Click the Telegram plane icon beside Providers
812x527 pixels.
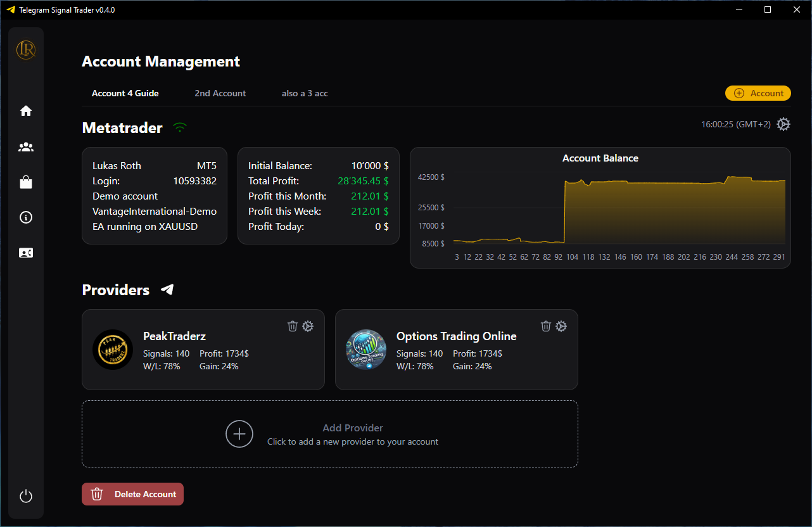(x=167, y=289)
